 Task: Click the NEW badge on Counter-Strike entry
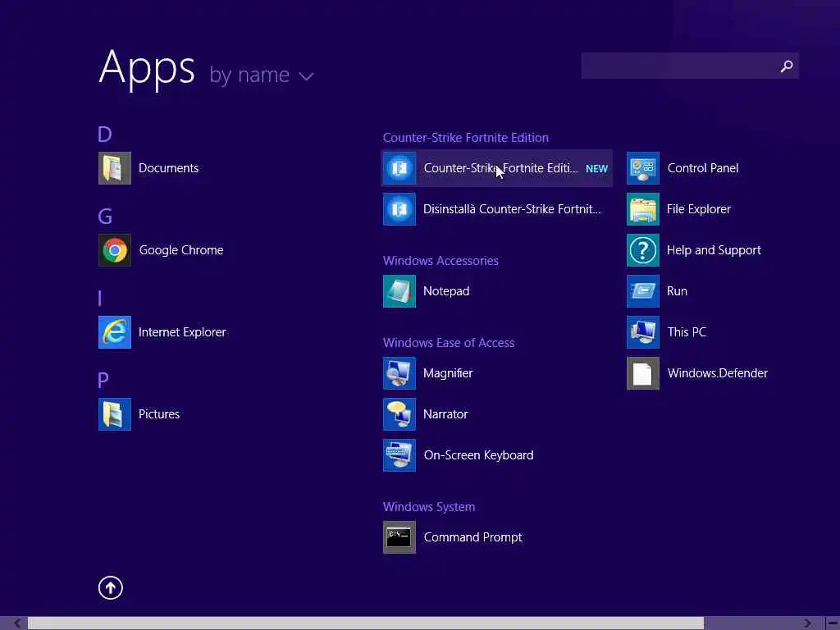pos(596,169)
